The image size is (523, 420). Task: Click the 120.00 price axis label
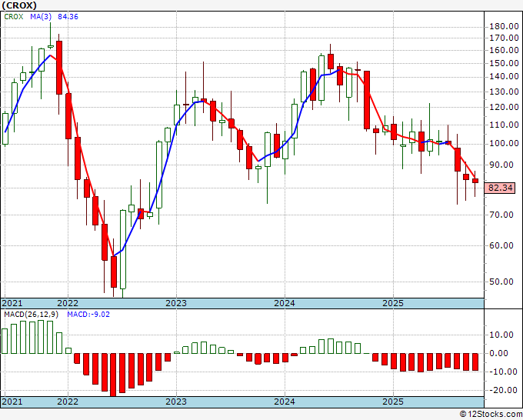click(x=504, y=107)
